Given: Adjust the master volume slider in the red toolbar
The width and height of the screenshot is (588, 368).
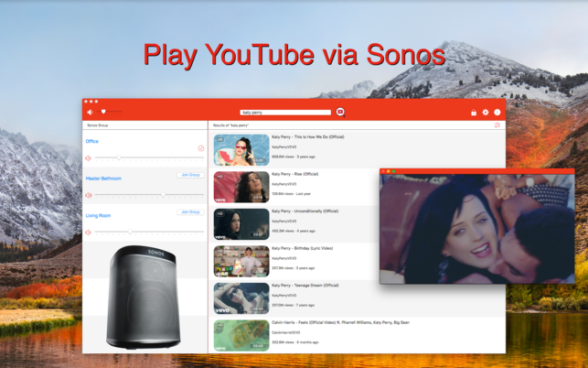Looking at the screenshot, I should coord(110,112).
